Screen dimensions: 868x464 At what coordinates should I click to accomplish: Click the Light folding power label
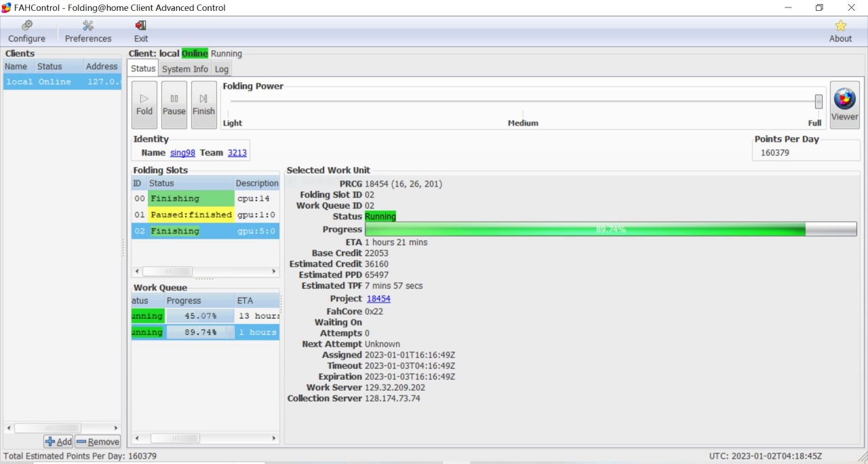pyautogui.click(x=233, y=123)
